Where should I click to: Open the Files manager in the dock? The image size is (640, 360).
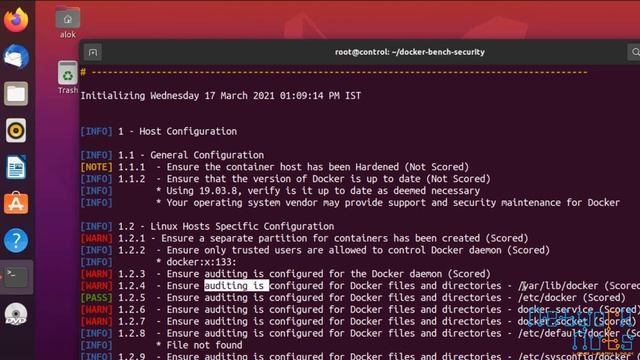[16, 93]
